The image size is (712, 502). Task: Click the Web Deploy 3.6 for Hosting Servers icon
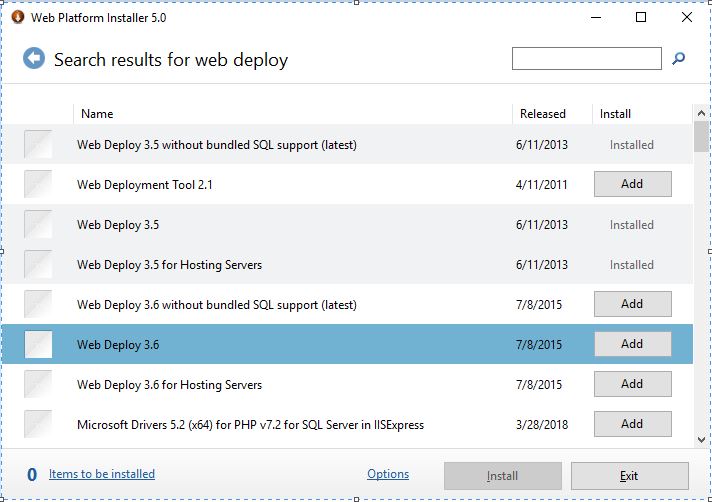point(38,384)
